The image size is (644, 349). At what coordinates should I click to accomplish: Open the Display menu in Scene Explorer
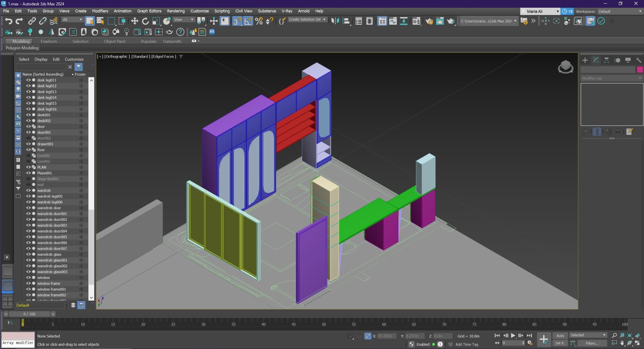click(x=41, y=59)
